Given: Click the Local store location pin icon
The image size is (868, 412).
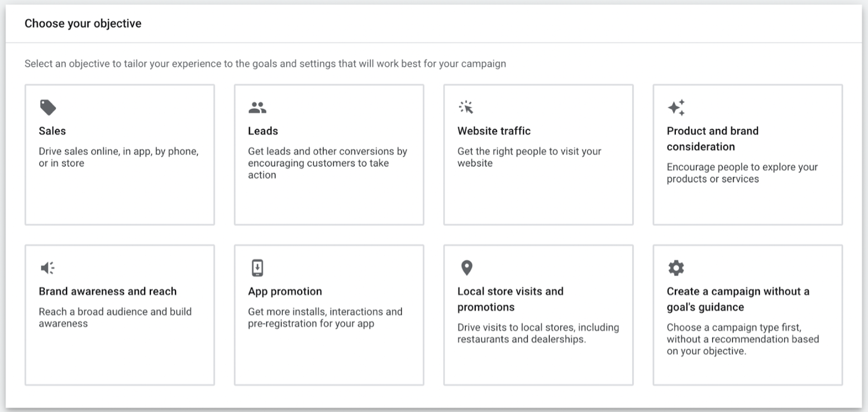Looking at the screenshot, I should click(x=466, y=268).
